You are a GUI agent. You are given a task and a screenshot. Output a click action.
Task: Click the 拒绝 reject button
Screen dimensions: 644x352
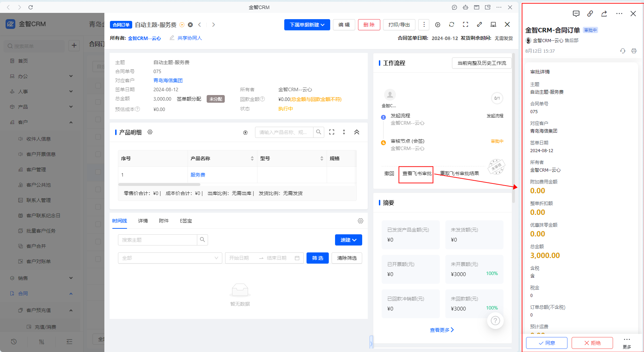pyautogui.click(x=592, y=343)
